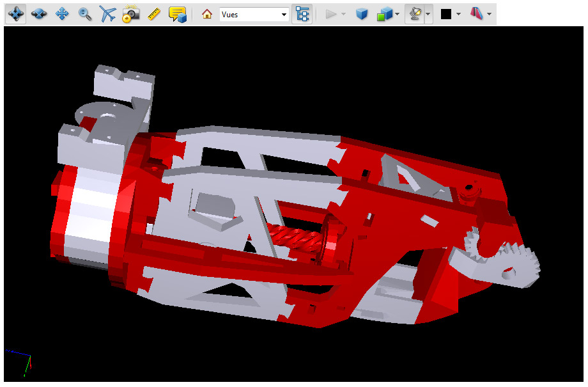Switch to the Fly navigation tool
The image size is (588, 387).
(x=107, y=14)
